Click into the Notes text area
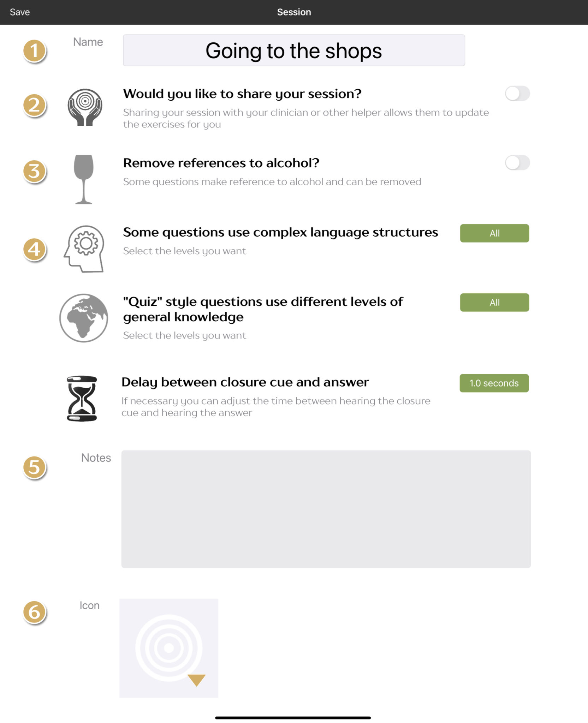Viewport: 588px width, 723px height. 326,509
